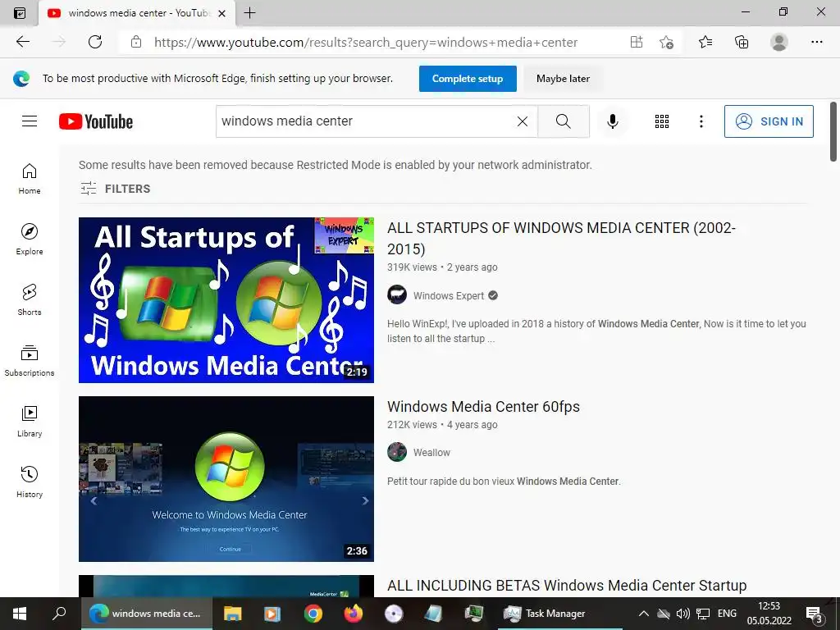Open the Edge profile avatar
This screenshot has height=630, width=840.
tap(779, 42)
